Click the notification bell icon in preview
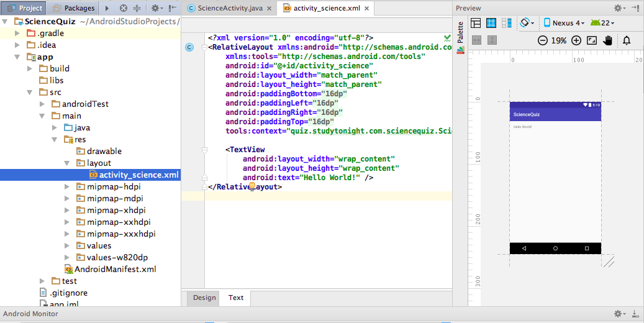The height and width of the screenshot is (323, 644). (627, 40)
